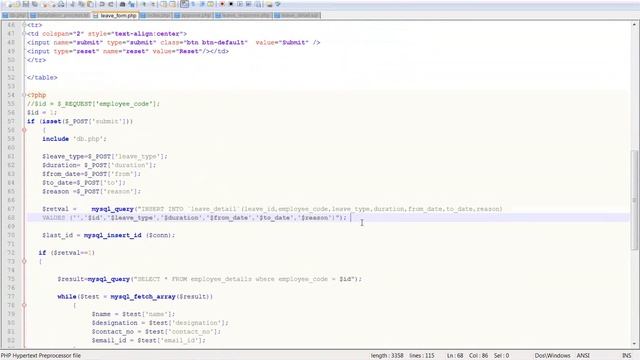This screenshot has height=360, width=640.
Task: Start macro recording with red dot icon
Action: [x=222, y=4]
